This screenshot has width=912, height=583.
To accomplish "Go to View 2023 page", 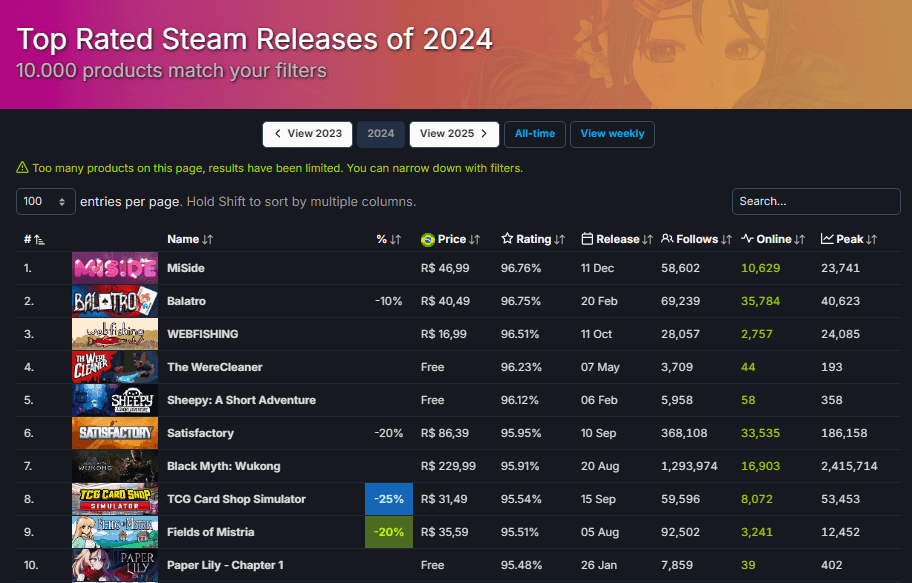I will click(307, 134).
